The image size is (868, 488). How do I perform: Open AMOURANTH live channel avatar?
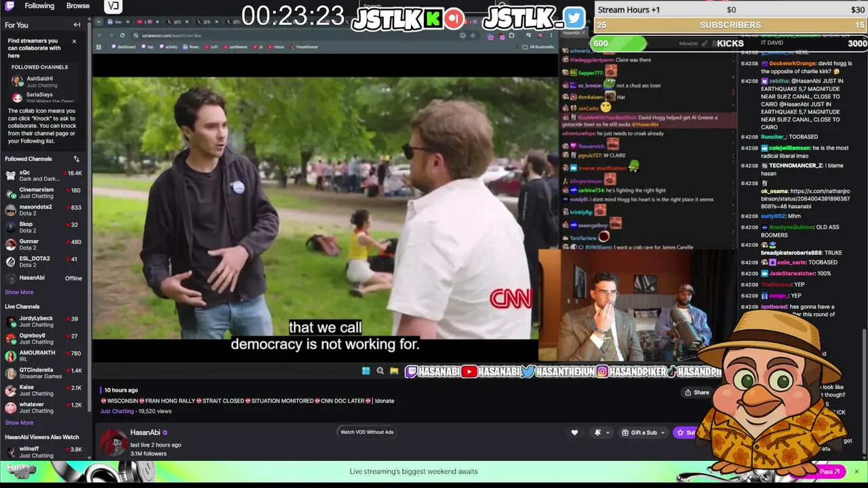pos(10,356)
